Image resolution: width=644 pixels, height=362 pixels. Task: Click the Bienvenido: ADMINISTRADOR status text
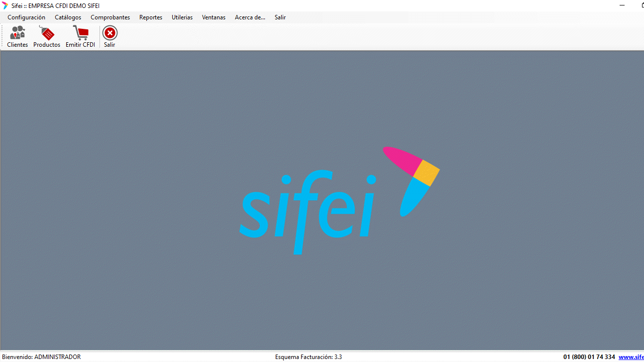[41, 357]
